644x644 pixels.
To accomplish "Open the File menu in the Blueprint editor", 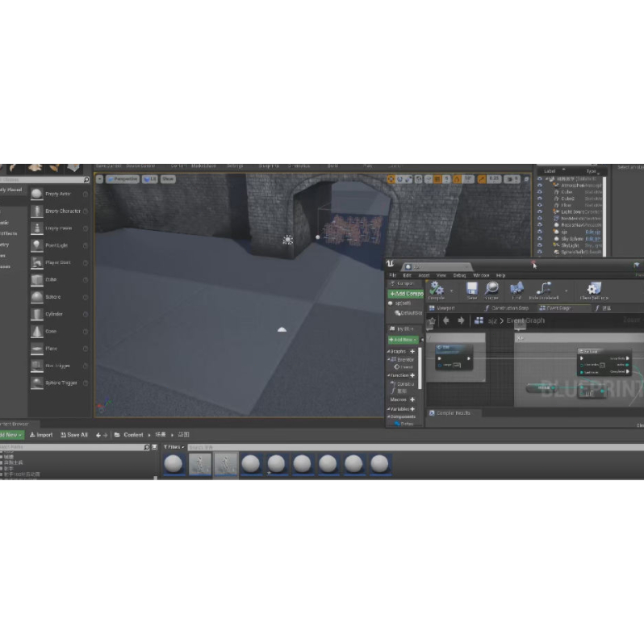I will [x=393, y=275].
